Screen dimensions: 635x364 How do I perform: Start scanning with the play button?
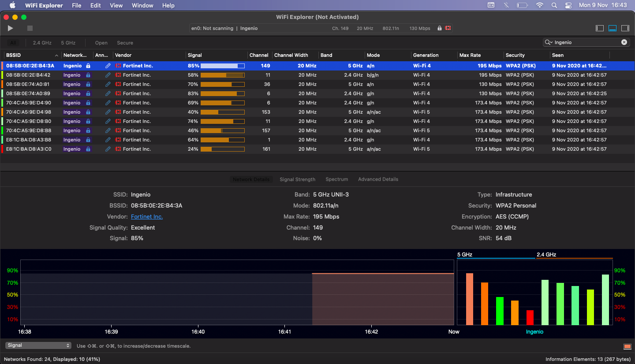point(10,28)
